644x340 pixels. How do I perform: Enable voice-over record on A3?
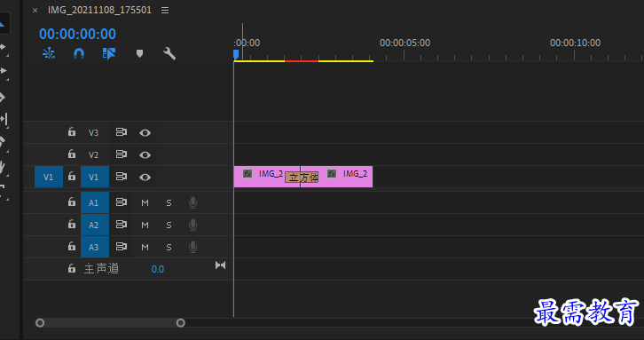192,247
